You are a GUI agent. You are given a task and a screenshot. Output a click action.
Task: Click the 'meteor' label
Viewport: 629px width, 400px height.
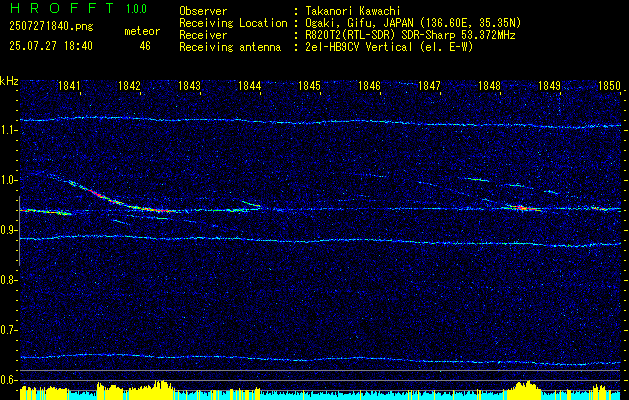tap(142, 31)
